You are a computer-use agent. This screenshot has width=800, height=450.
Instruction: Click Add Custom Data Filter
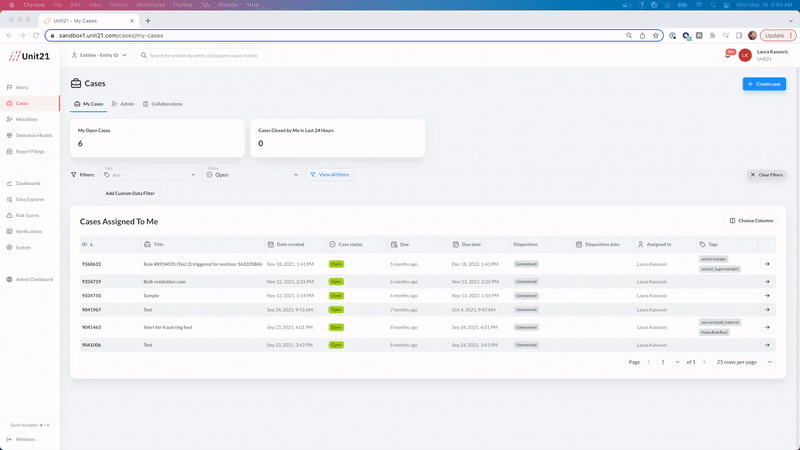(x=130, y=193)
